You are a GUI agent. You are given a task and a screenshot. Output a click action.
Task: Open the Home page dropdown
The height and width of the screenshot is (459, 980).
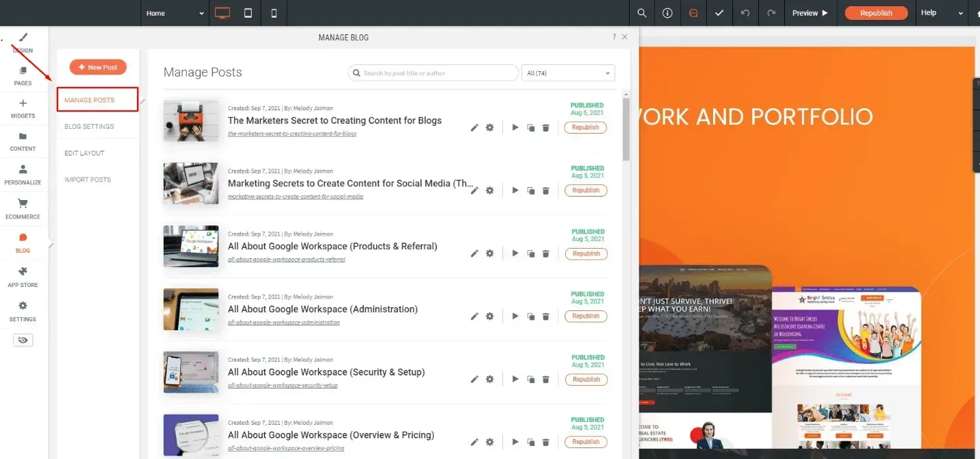pos(175,13)
